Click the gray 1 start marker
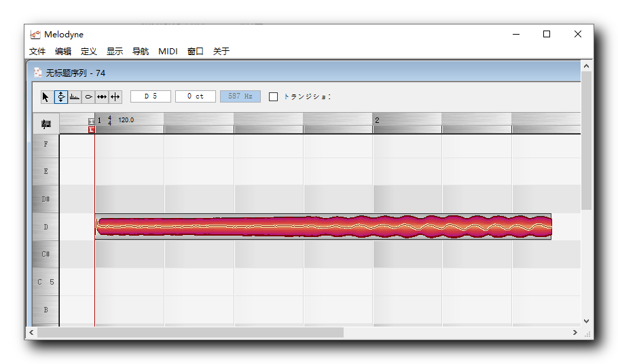Screen dimensions: 618x364 pos(92,121)
